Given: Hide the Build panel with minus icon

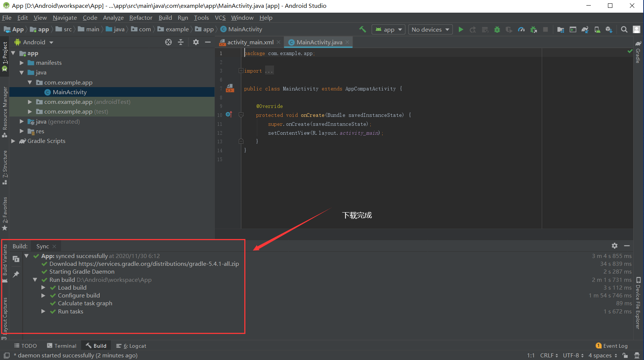Looking at the screenshot, I should click(627, 246).
